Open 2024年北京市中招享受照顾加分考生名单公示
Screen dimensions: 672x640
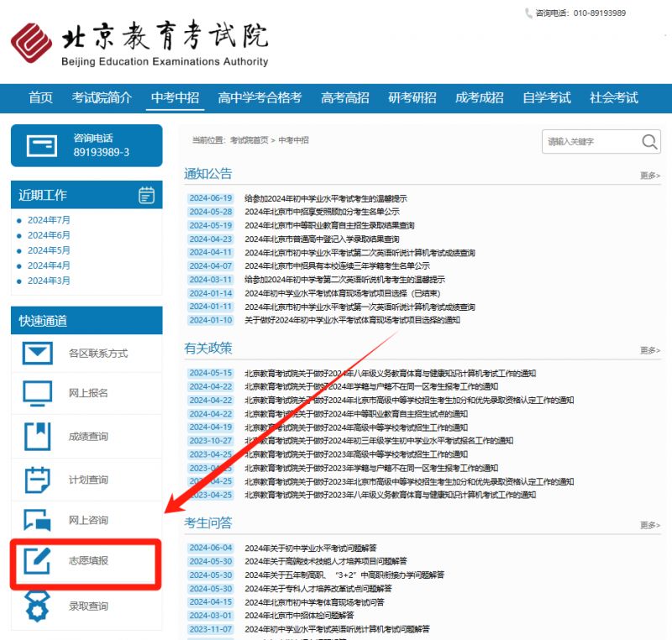[x=322, y=212]
